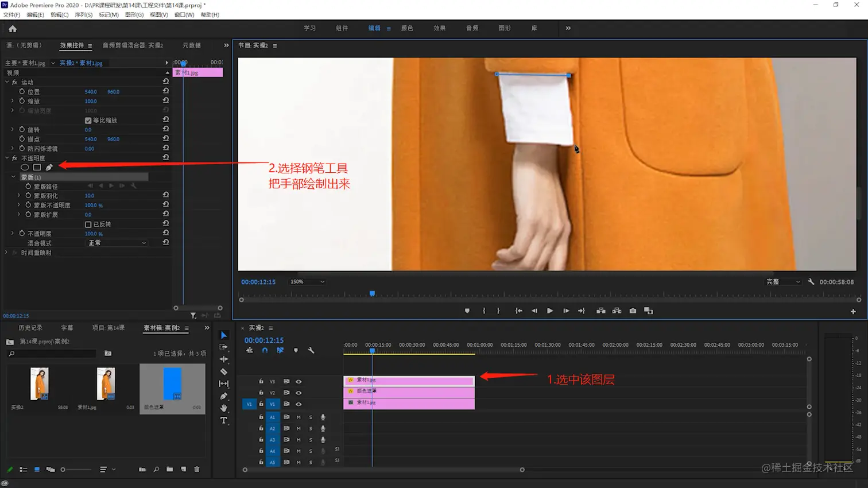Select the Selection arrow tool in toolbar

click(x=224, y=335)
